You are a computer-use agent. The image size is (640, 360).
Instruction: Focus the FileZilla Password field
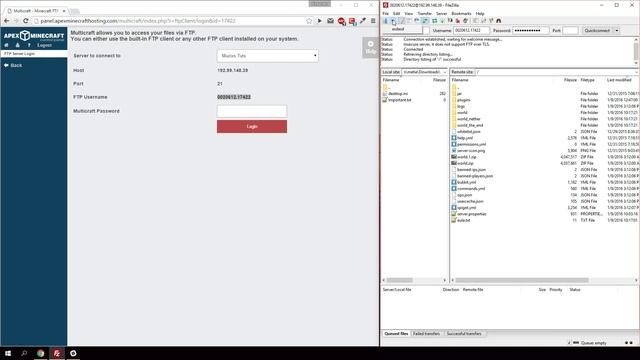pyautogui.click(x=530, y=31)
